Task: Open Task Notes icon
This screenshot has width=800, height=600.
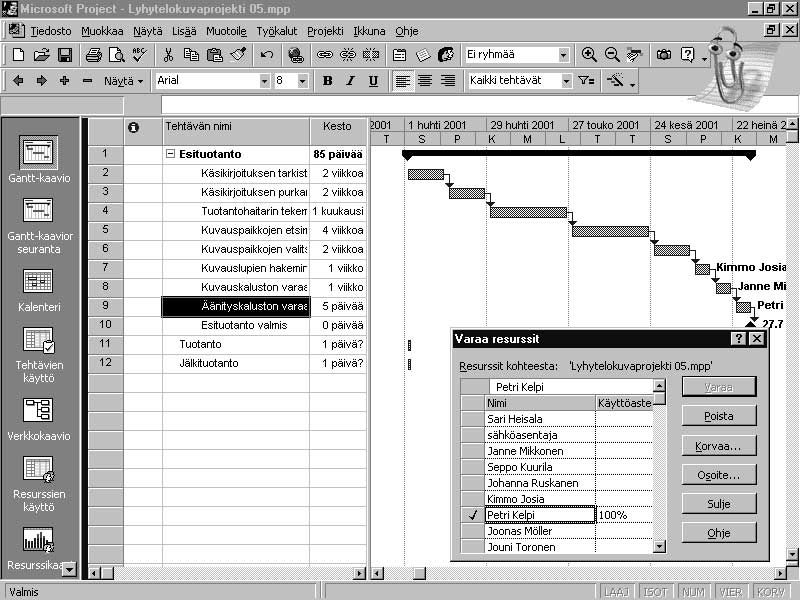Action: tap(423, 55)
